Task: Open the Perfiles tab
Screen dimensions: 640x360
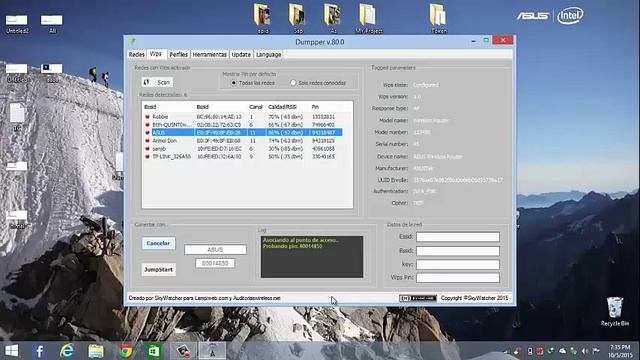Action: click(178, 54)
